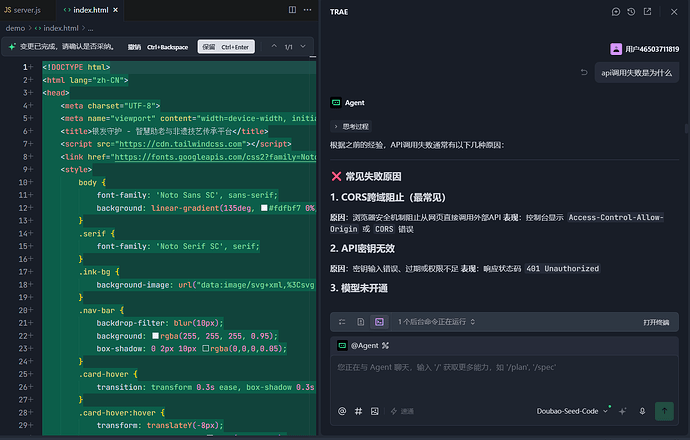This screenshot has height=440, width=690.
Task: Click the 401 Unauthorized code label
Action: pyautogui.click(x=562, y=268)
